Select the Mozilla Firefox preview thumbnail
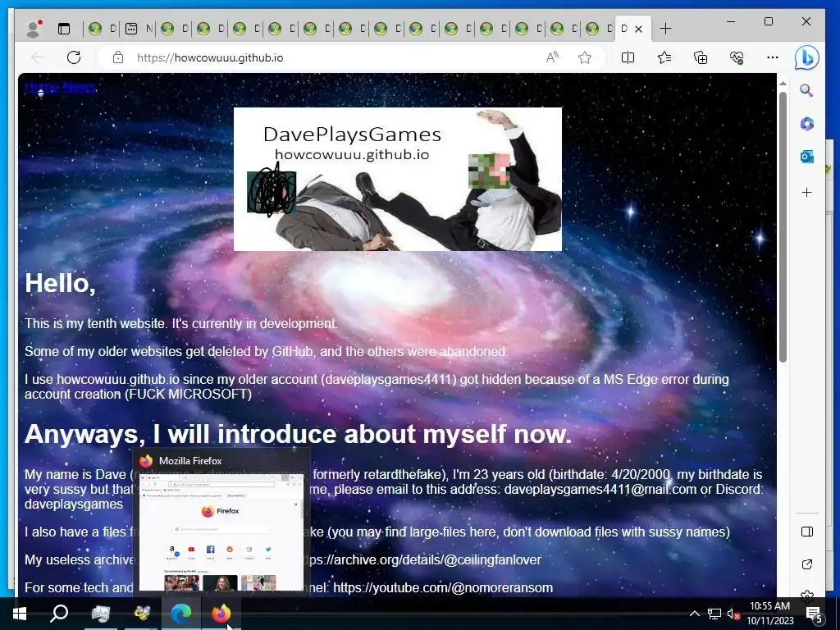The width and height of the screenshot is (840, 630). coord(221,532)
